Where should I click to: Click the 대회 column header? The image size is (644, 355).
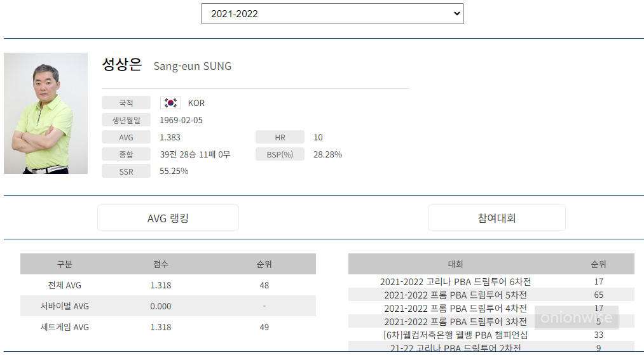[455, 264]
